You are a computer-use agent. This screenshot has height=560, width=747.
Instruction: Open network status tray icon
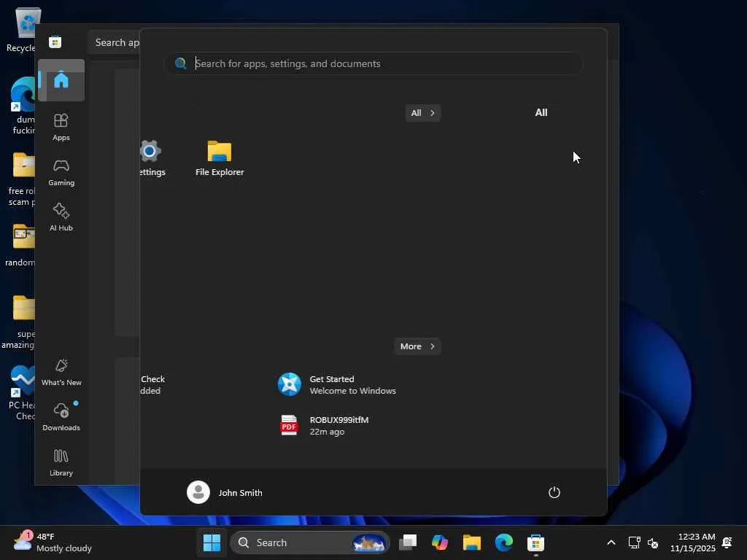(634, 542)
